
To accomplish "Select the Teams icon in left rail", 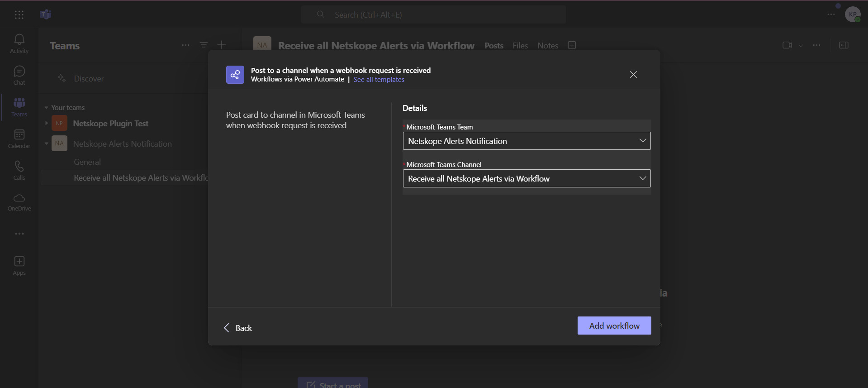I will [x=19, y=107].
